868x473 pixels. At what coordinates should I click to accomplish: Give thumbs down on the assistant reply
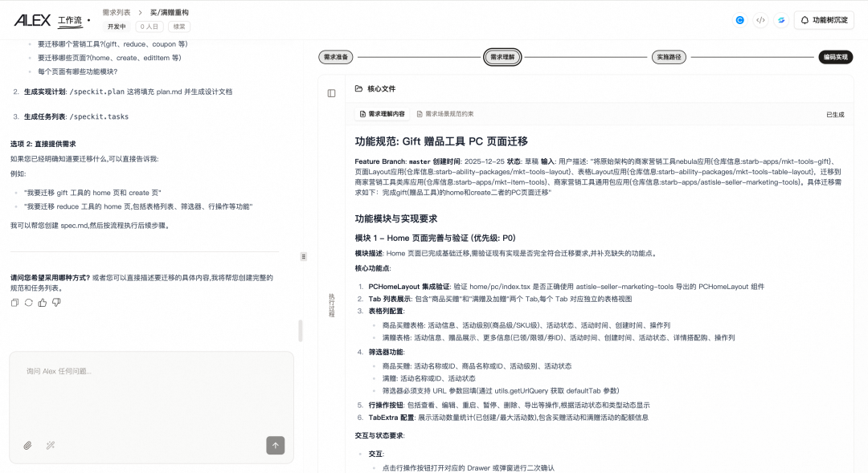click(x=55, y=303)
